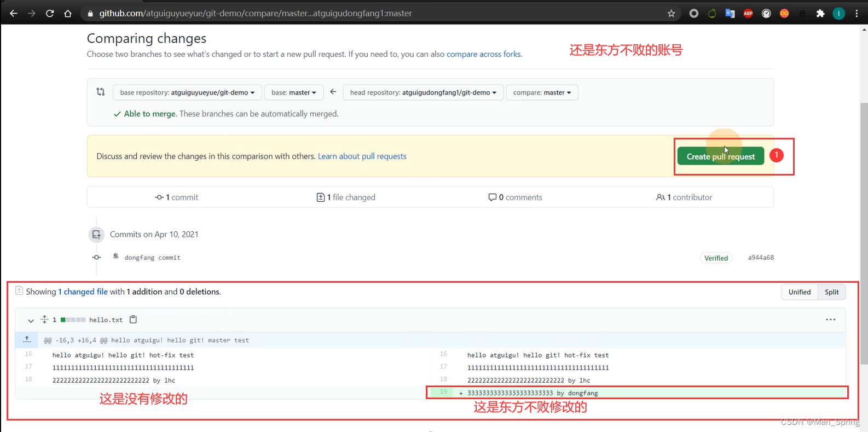The width and height of the screenshot is (868, 432).
Task: Switch diff view to Unified
Action: (799, 292)
